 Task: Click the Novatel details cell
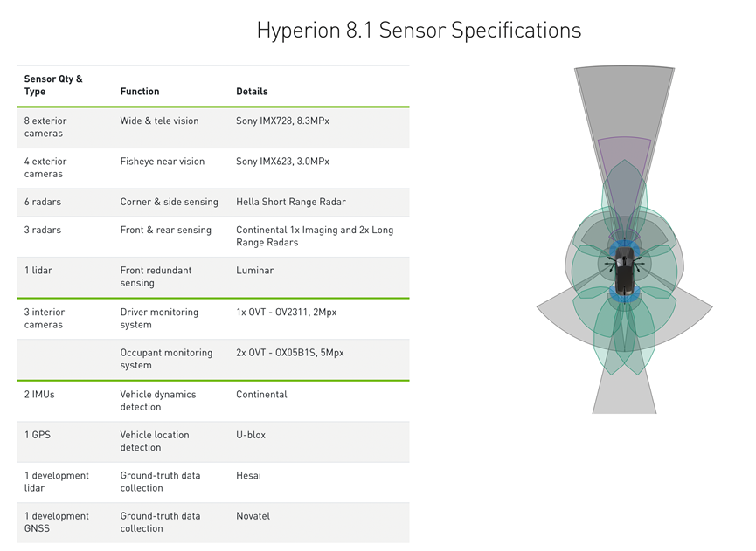pos(253,516)
